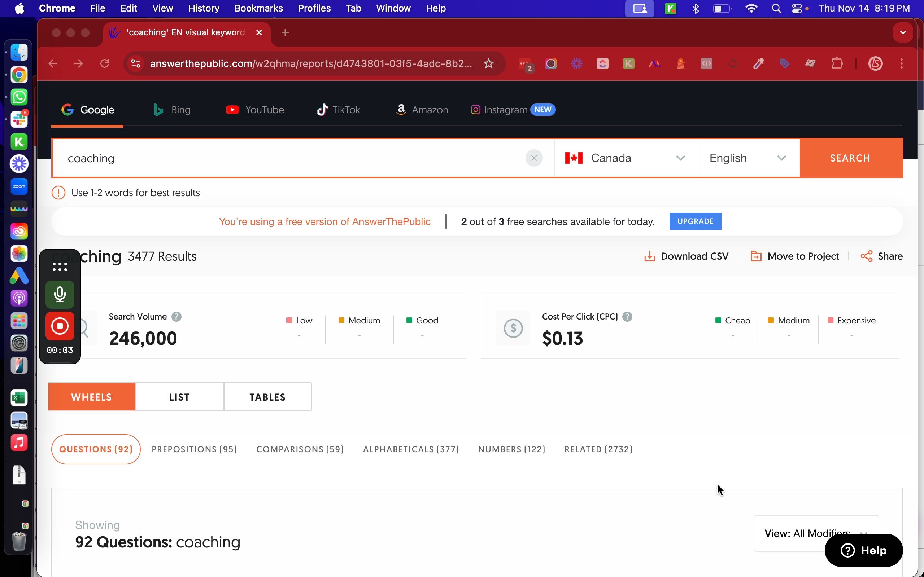Click the Cost Per Click help icon
Viewport: 924px width, 577px height.
[x=627, y=316]
